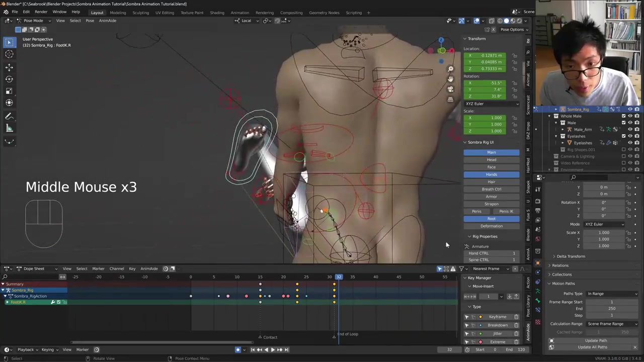644x362 pixels.
Task: Select the Rotate tool
Action: click(9, 79)
